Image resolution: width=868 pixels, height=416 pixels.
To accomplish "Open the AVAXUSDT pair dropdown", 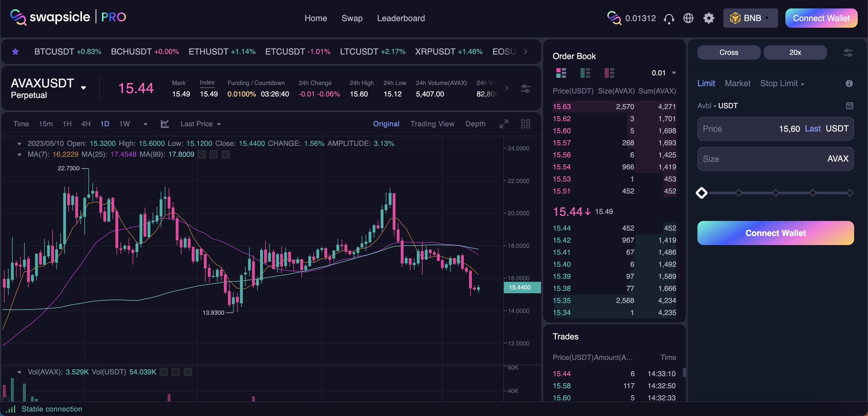I will pyautogui.click(x=83, y=88).
